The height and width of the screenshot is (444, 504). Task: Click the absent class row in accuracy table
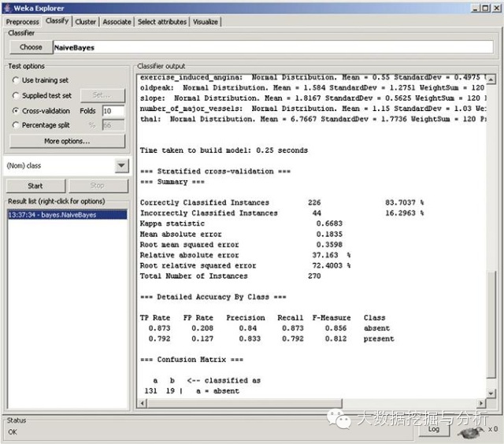[269, 328]
